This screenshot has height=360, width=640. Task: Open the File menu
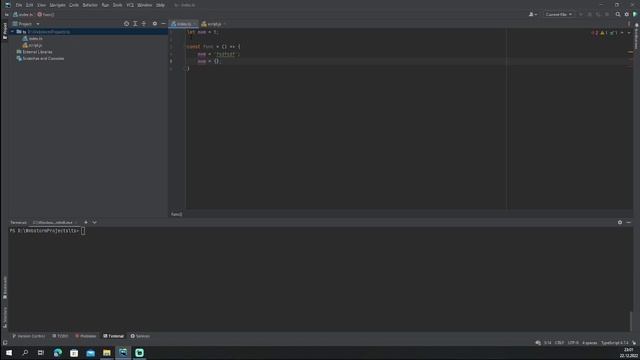19,5
